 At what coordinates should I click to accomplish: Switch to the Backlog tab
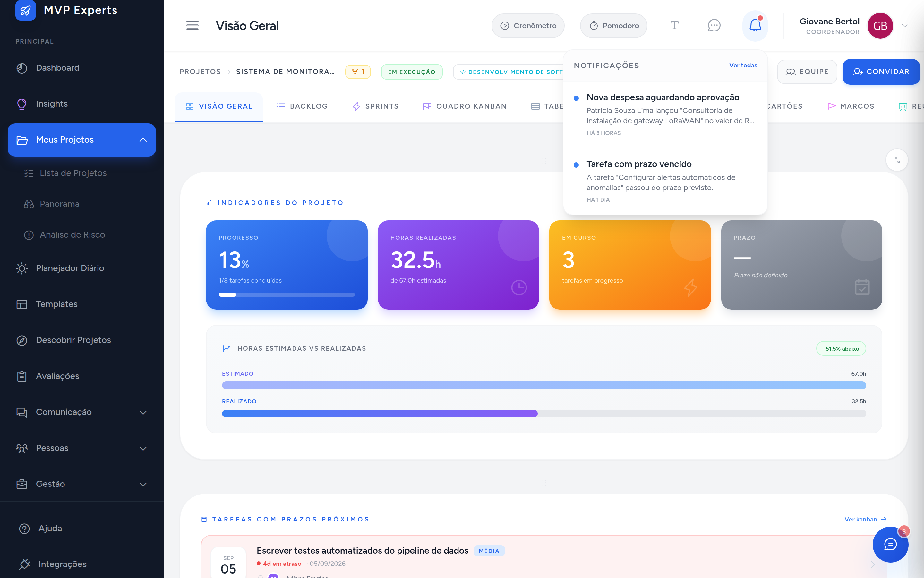coord(302,106)
